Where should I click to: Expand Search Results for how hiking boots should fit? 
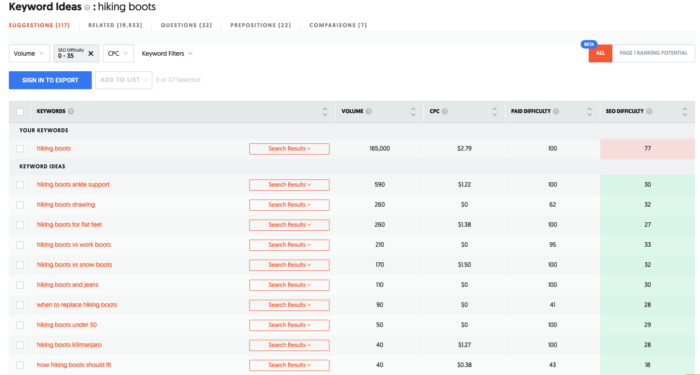289,365
